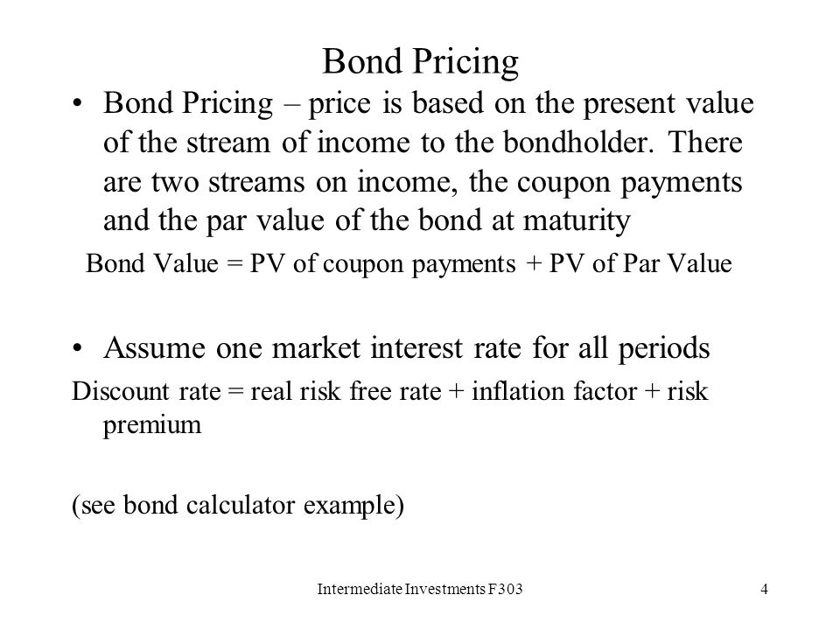The height and width of the screenshot is (630, 840).
Task: Click PV of coupon payments in formula
Action: (382, 264)
